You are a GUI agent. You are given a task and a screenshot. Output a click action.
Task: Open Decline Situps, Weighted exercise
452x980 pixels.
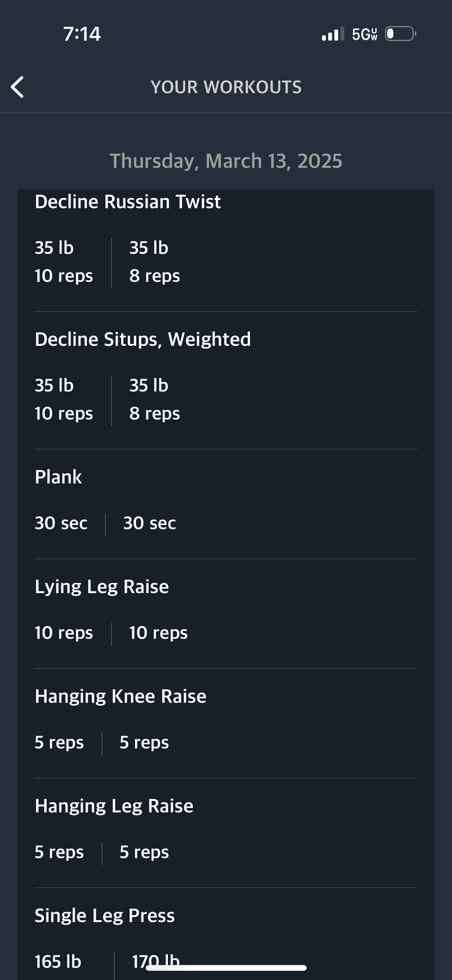143,339
